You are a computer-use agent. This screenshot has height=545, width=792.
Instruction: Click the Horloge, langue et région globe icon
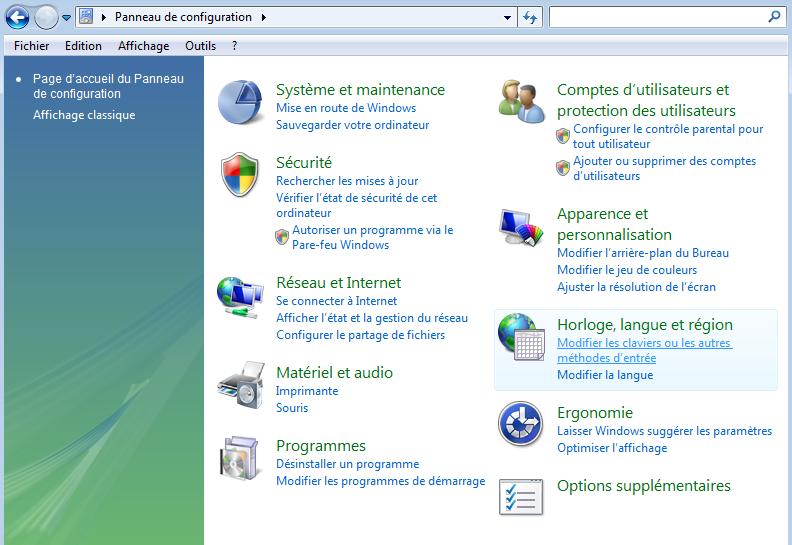521,338
